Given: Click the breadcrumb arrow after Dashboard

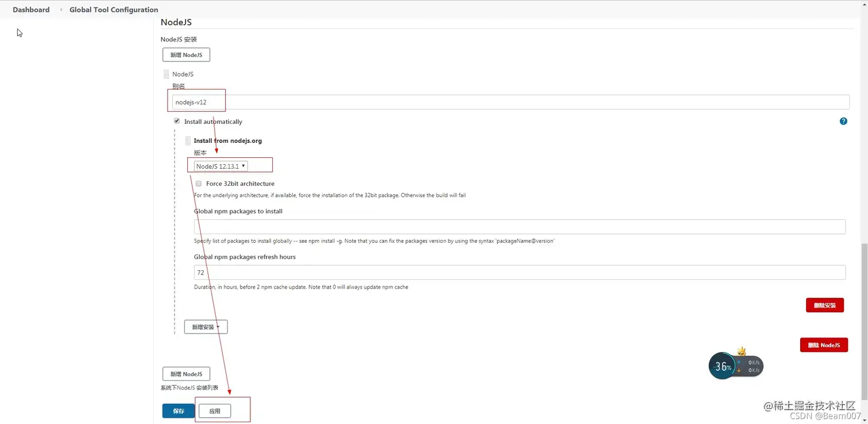Looking at the screenshot, I should coord(61,10).
